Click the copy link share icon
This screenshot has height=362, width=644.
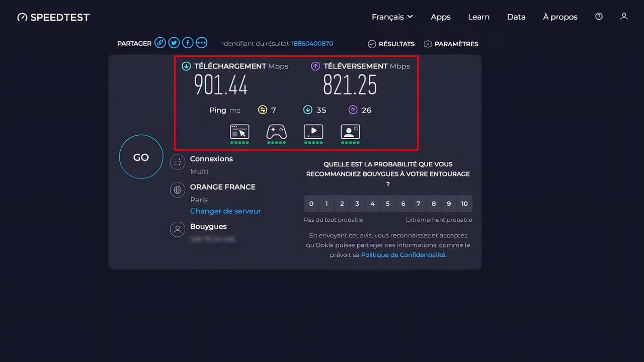(x=160, y=43)
